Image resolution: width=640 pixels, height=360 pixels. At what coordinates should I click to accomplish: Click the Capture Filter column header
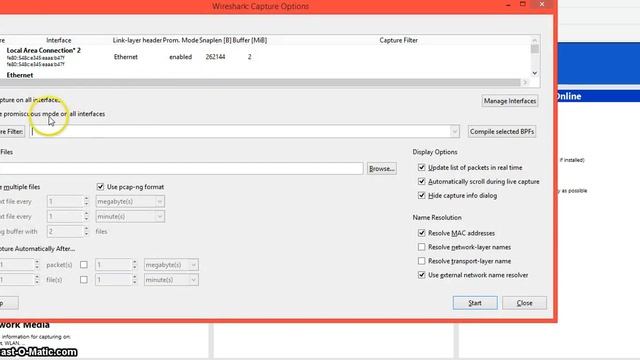point(398,40)
